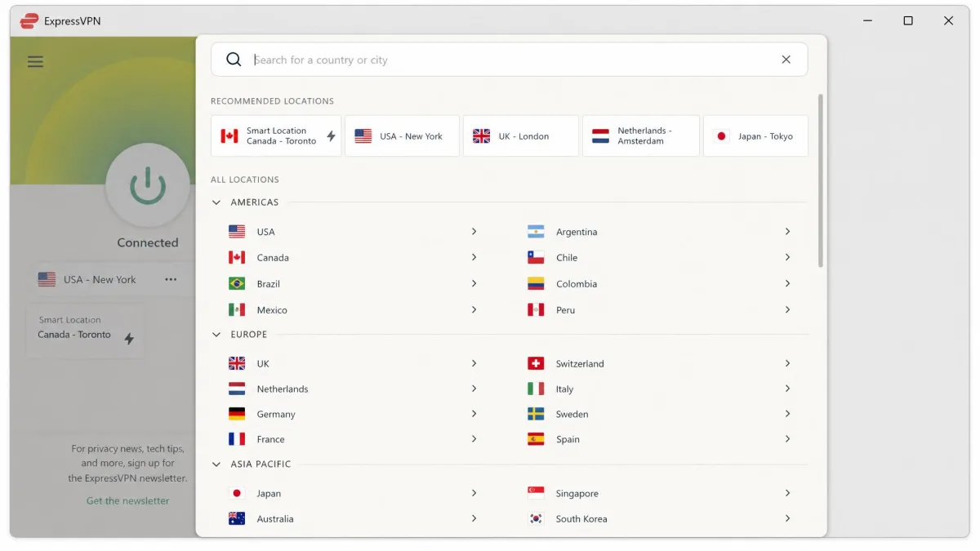Screen dimensions: 980x551
Task: Click the Colombia flag icon
Action: click(x=536, y=283)
